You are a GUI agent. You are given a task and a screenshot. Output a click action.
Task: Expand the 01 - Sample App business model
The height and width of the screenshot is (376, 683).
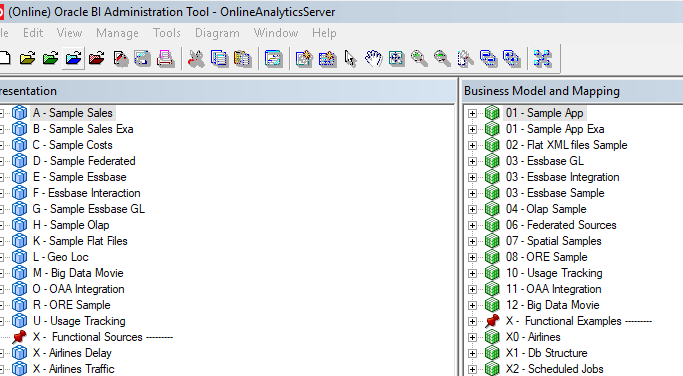472,113
